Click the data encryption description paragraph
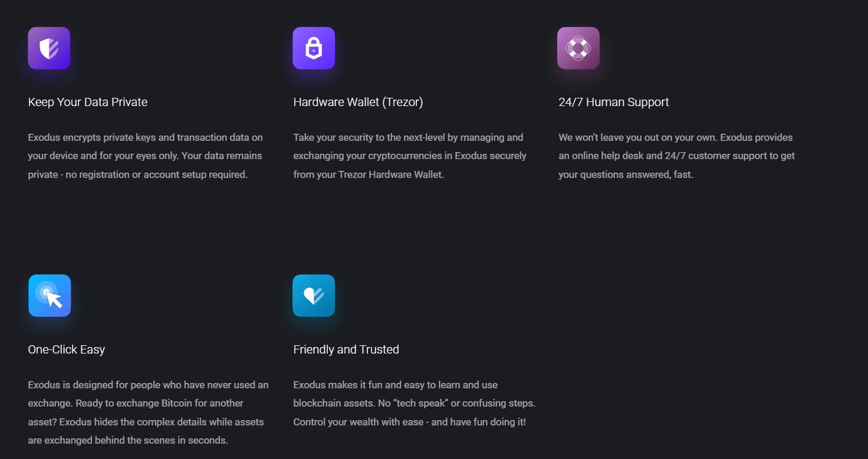 pos(145,156)
